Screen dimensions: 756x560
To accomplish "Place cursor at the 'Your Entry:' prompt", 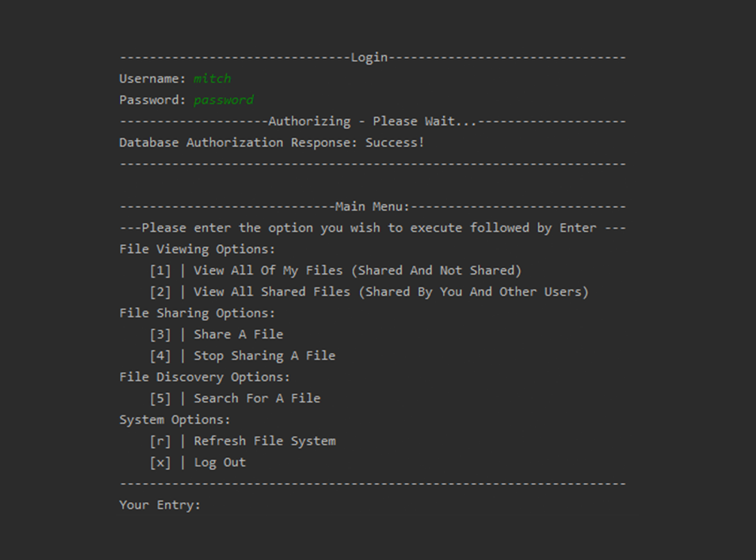I will 208,505.
